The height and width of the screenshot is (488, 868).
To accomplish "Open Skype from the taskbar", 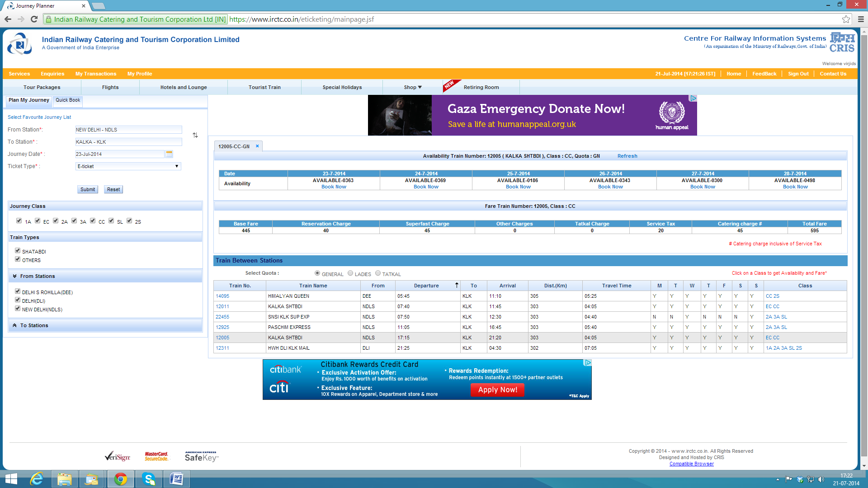I will [149, 479].
